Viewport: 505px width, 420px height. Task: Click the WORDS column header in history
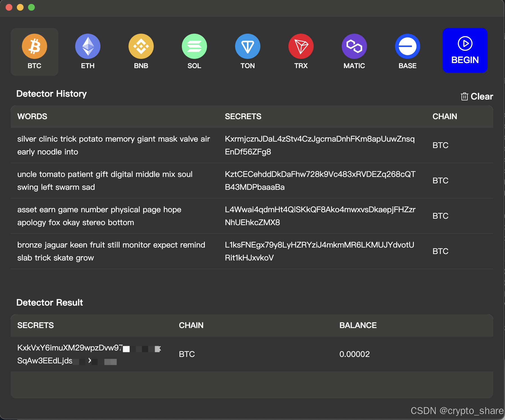tap(32, 116)
